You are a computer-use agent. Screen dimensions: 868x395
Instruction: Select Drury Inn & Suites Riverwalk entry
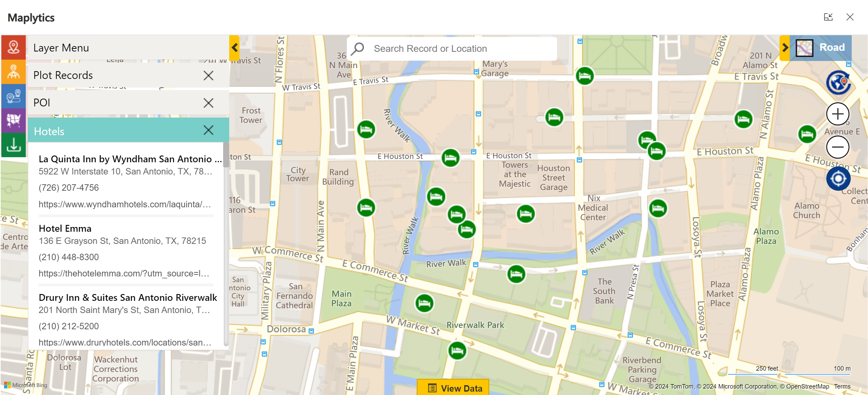[x=128, y=297]
